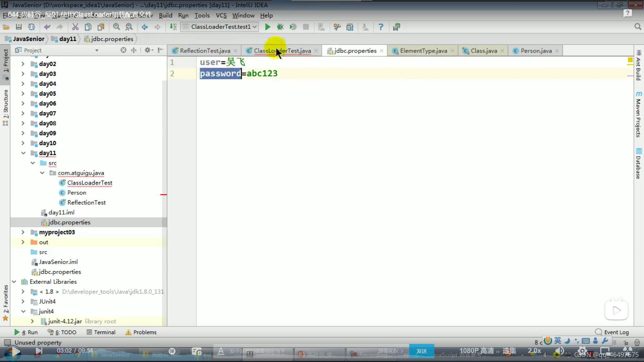The image size is (644, 362).
Task: Expand the External Libraries node
Action: click(x=14, y=282)
